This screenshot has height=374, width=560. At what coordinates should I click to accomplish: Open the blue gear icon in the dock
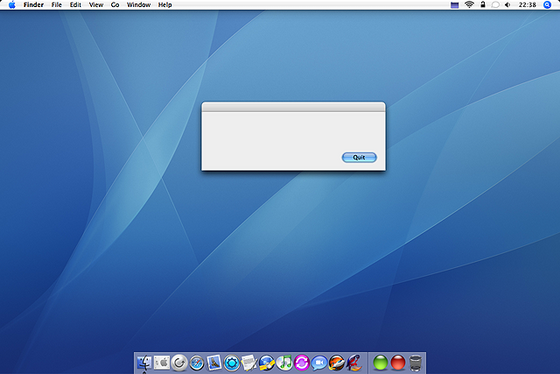coord(232,363)
